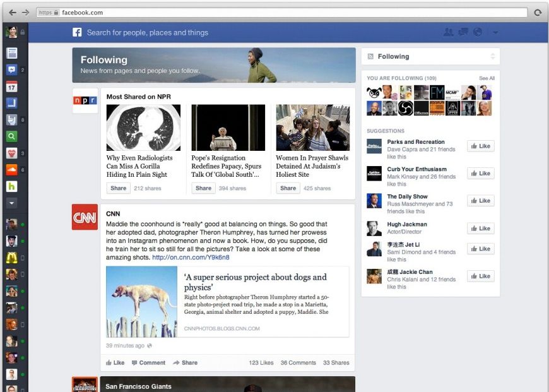This screenshot has width=549, height=392.
Task: Reload the page with the refresh icon
Action: 538,13
